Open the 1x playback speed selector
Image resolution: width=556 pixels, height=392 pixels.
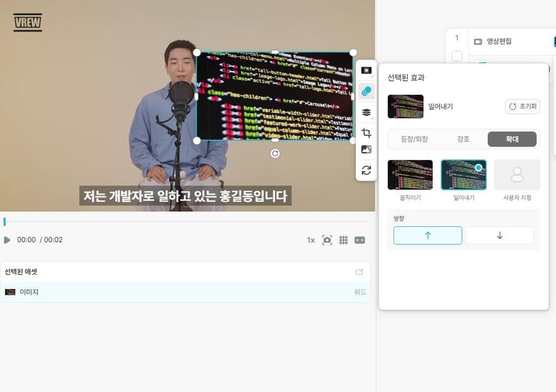(311, 240)
